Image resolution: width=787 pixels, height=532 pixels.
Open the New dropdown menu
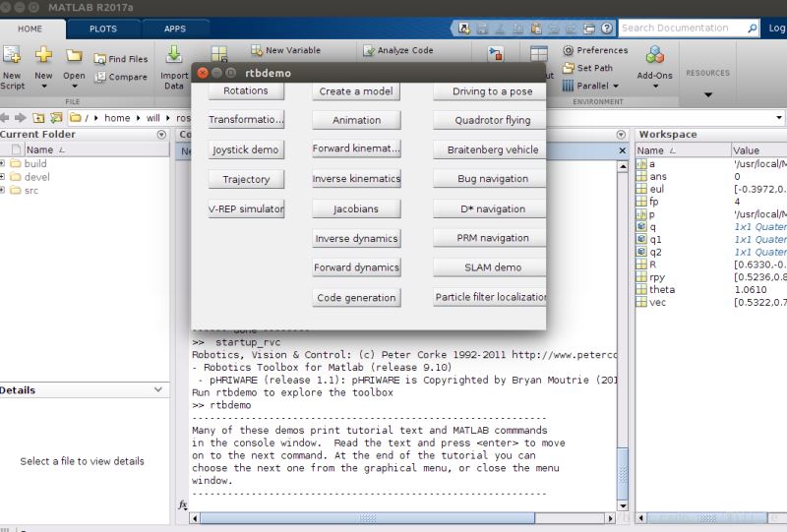43,65
